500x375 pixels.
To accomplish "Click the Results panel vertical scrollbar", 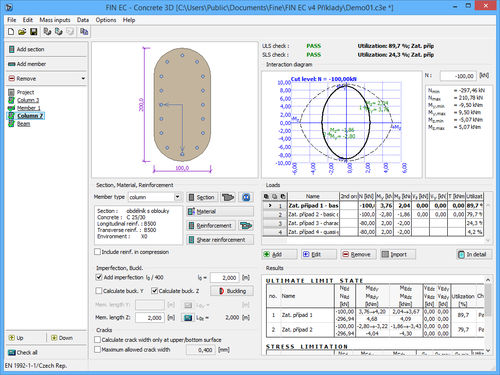I will (488, 313).
